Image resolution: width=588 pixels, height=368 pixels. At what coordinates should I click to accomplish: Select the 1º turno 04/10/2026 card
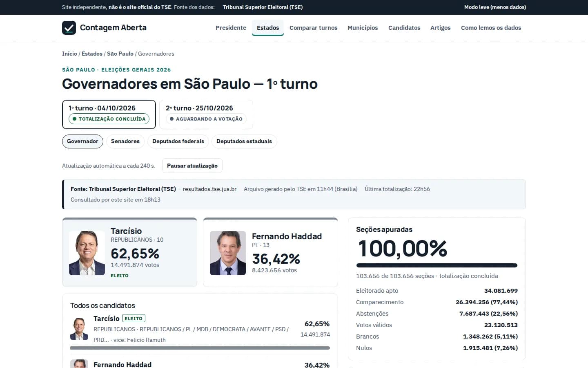[x=109, y=114]
